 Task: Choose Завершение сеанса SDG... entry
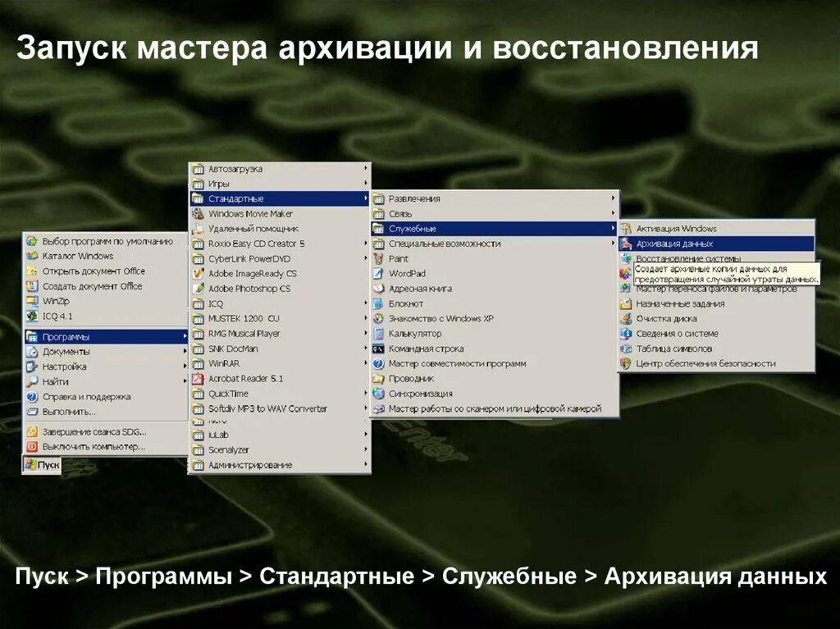(x=106, y=432)
